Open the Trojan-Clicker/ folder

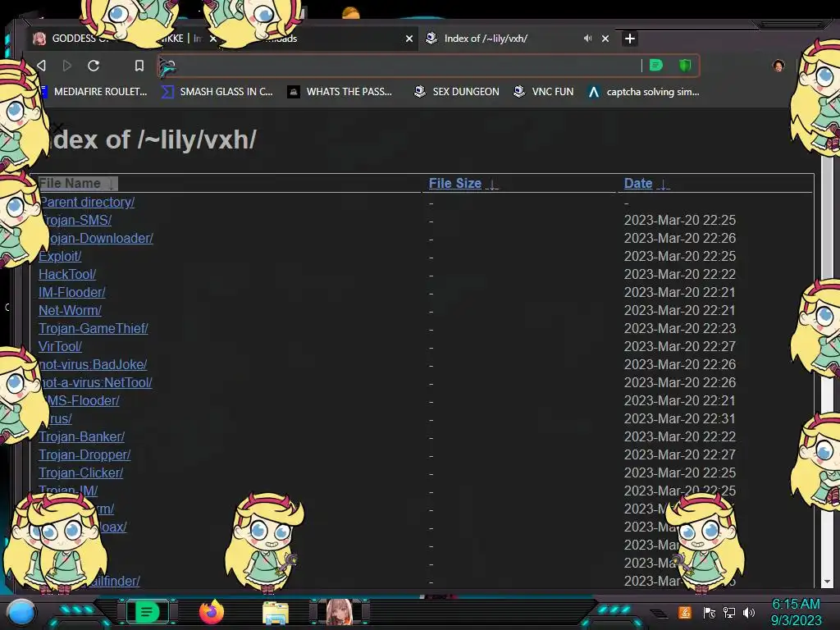pos(81,473)
